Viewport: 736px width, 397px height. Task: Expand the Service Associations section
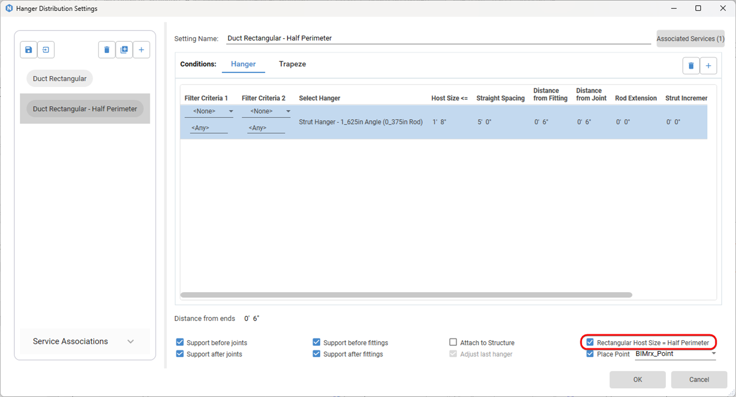(84, 341)
